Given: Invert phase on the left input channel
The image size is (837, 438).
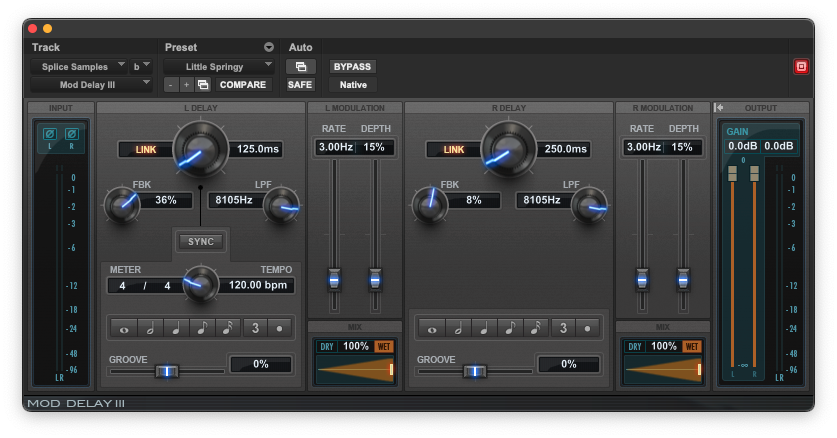Looking at the screenshot, I should [48, 134].
